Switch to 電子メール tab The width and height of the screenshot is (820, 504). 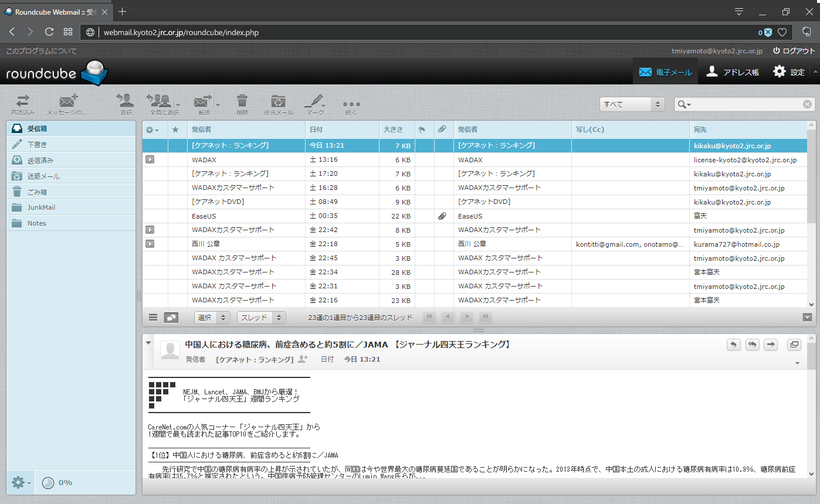pyautogui.click(x=665, y=72)
